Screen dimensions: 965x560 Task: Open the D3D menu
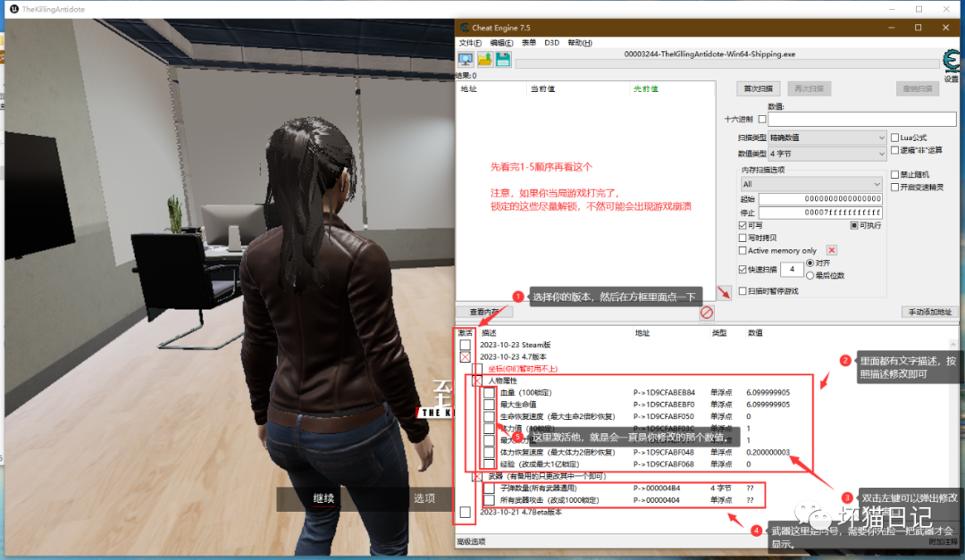tap(552, 42)
